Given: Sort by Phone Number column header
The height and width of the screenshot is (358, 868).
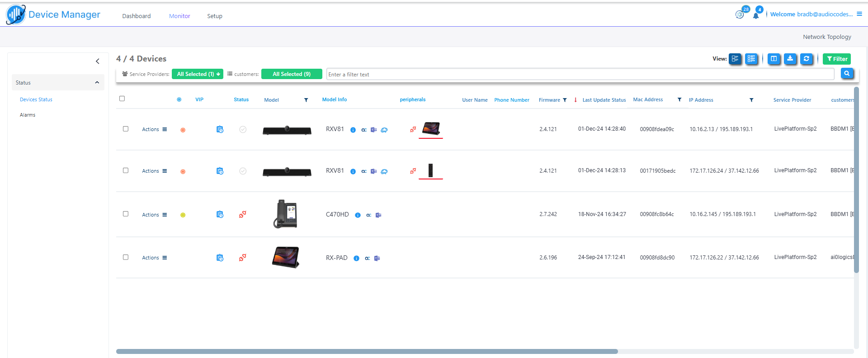Looking at the screenshot, I should [512, 100].
